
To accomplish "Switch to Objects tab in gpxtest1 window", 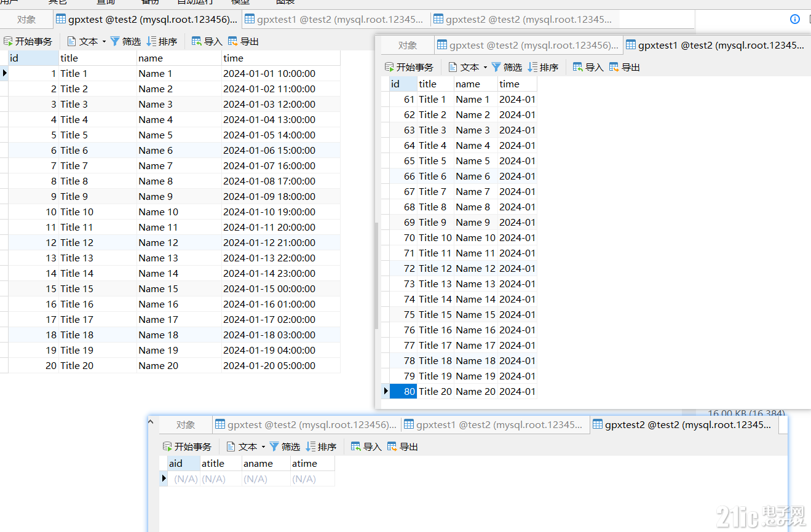I will 408,45.
